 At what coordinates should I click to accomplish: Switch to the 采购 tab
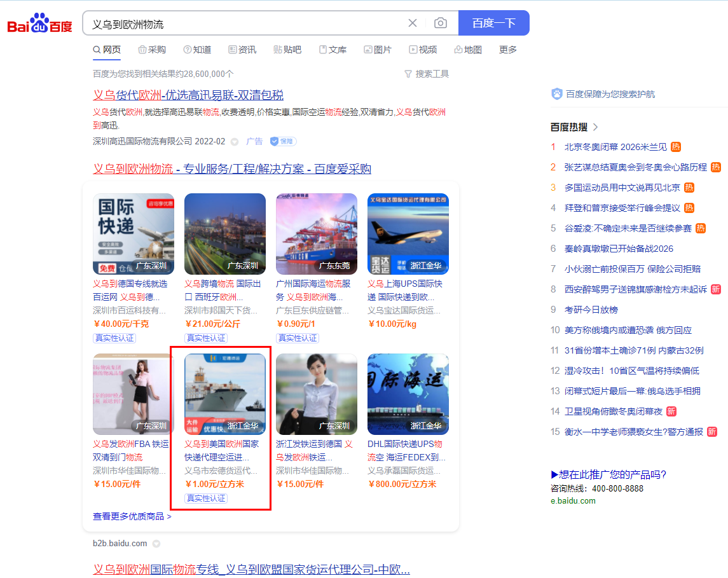152,50
